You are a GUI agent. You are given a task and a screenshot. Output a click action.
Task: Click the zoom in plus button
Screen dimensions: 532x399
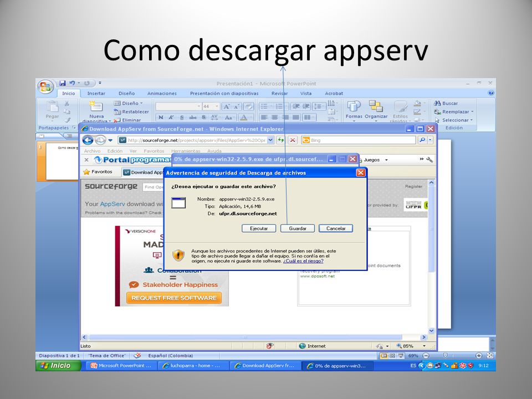479,355
